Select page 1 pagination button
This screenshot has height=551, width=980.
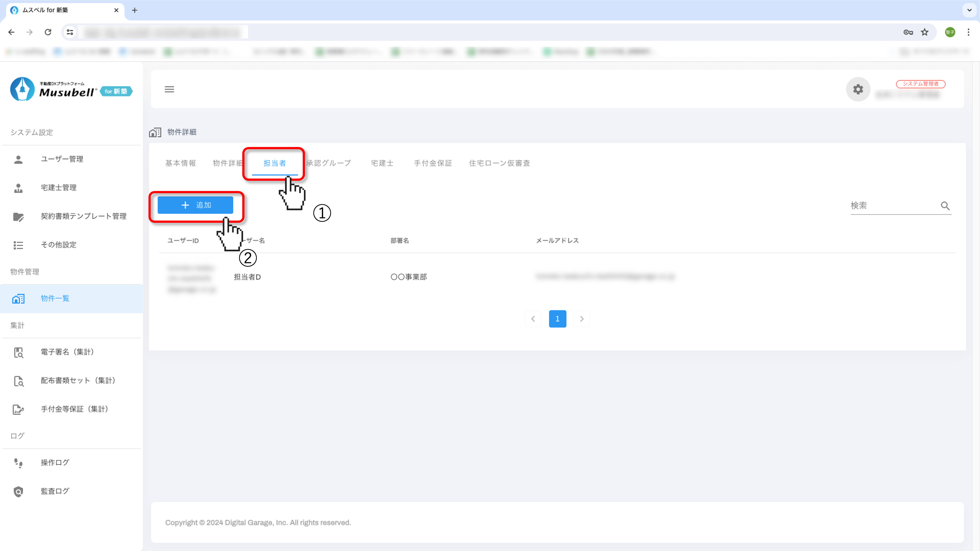557,319
